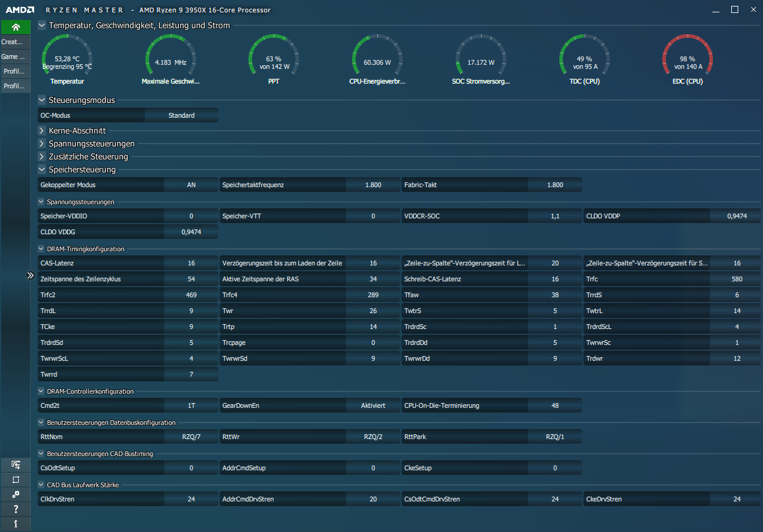763x532 pixels.
Task: Click the Temperature gauge
Action: pos(67,59)
